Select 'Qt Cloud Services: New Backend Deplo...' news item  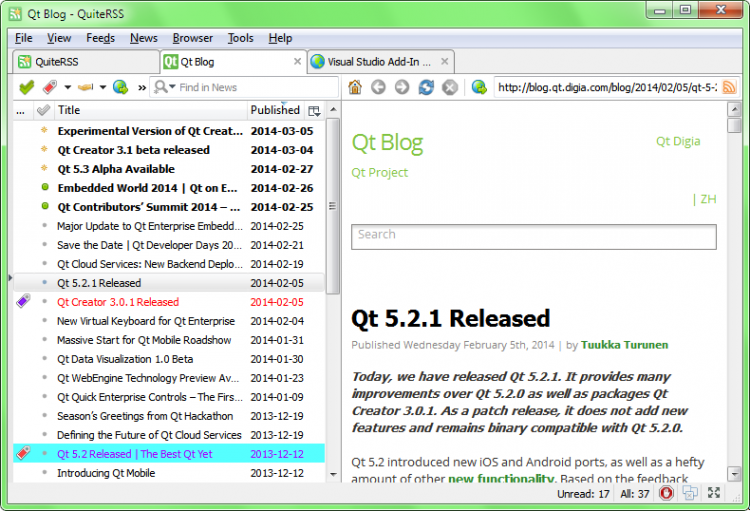[x=169, y=264]
